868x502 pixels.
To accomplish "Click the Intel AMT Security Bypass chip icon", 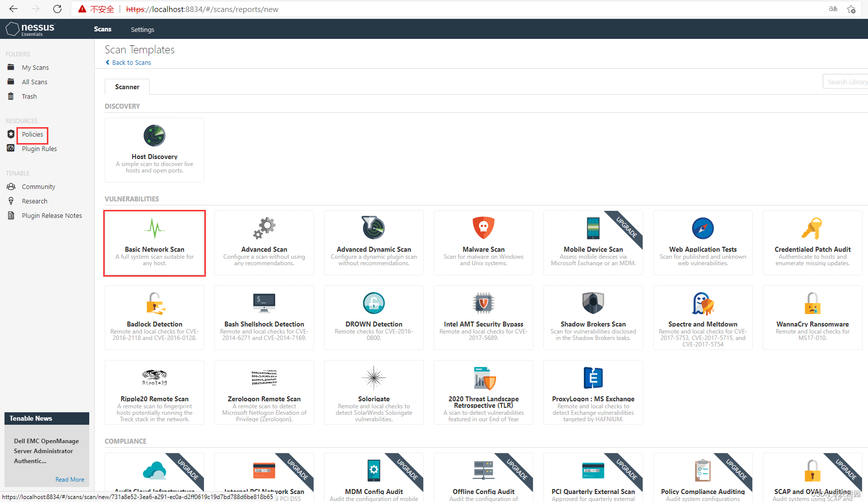I will [x=484, y=303].
